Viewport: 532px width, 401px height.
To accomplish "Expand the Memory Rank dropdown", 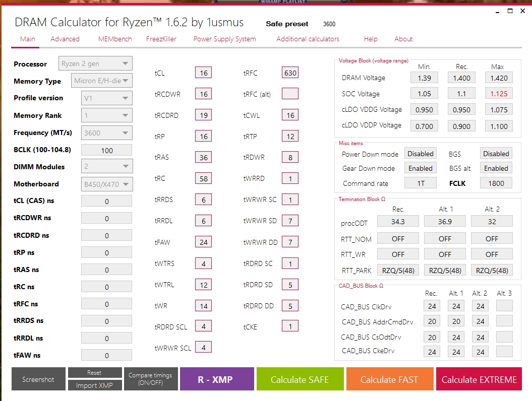I will (106, 115).
